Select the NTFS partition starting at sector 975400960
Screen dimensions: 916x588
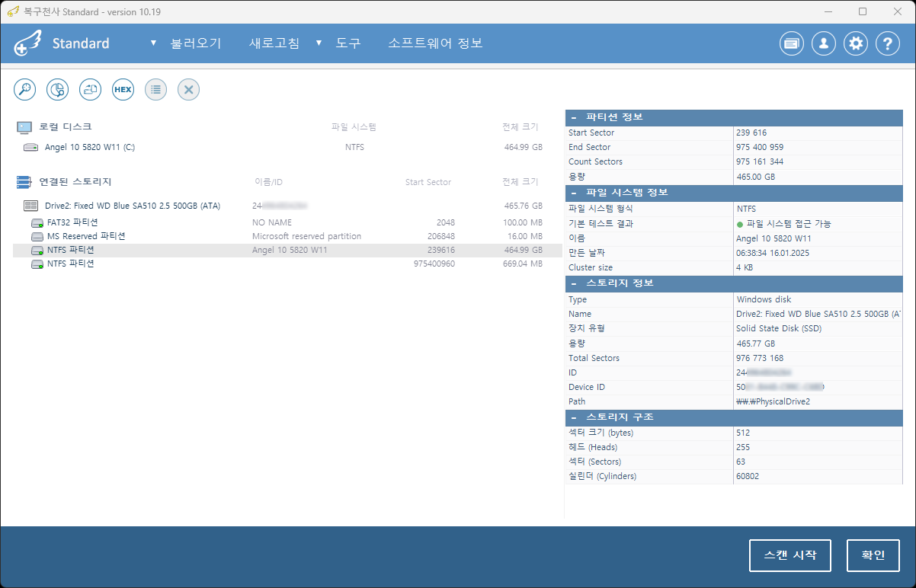[x=287, y=264]
